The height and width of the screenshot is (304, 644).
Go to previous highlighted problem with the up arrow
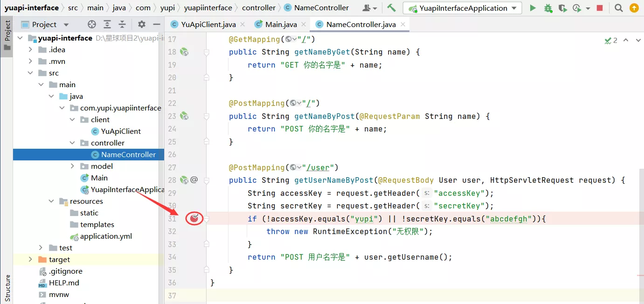626,41
